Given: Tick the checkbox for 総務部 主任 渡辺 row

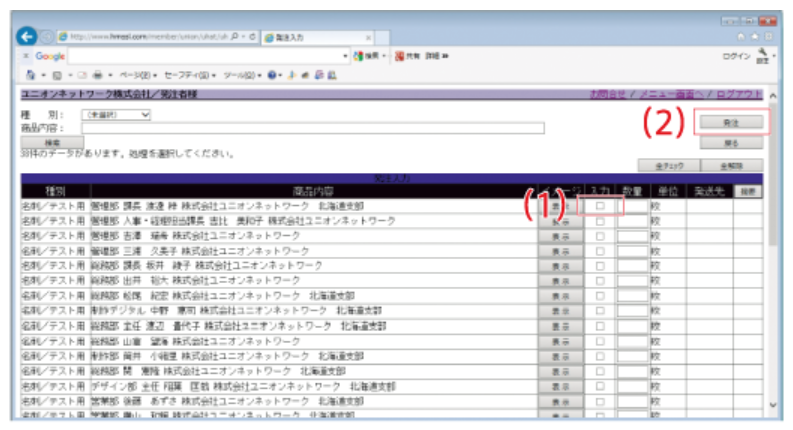Looking at the screenshot, I should pos(600,326).
